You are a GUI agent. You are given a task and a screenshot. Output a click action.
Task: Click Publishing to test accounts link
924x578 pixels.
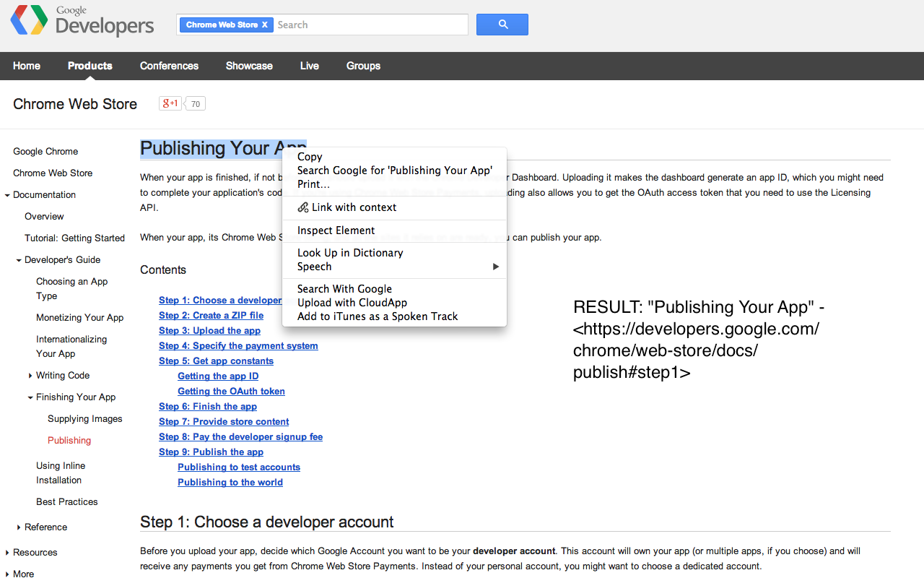[239, 467]
